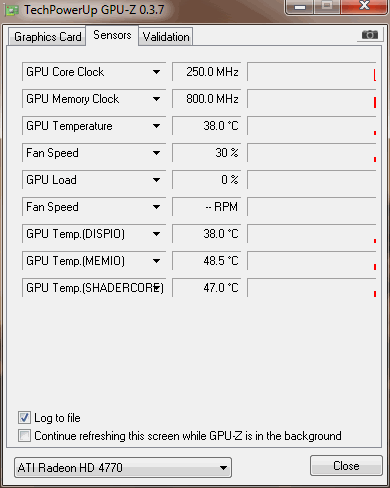Image resolution: width=390 pixels, height=488 pixels.
Task: Expand the GPU Temp.(MEMIO) dropdown
Action: click(156, 261)
